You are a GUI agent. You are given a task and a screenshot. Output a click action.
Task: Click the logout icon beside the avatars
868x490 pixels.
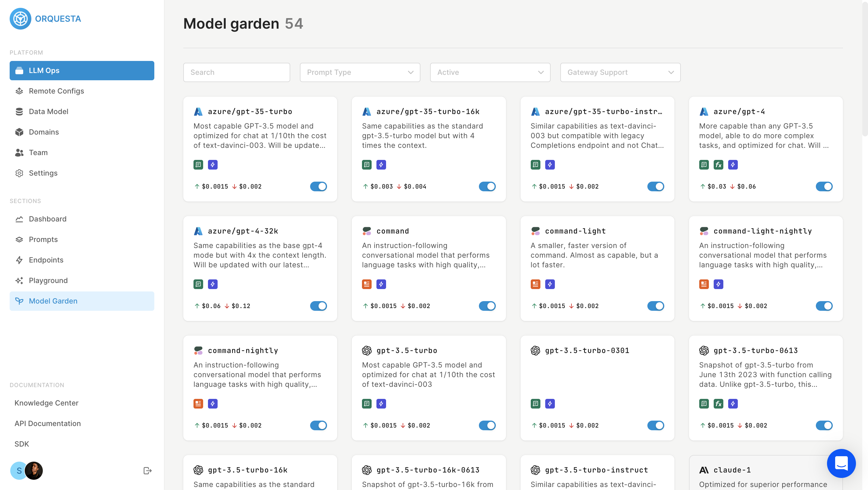147,470
